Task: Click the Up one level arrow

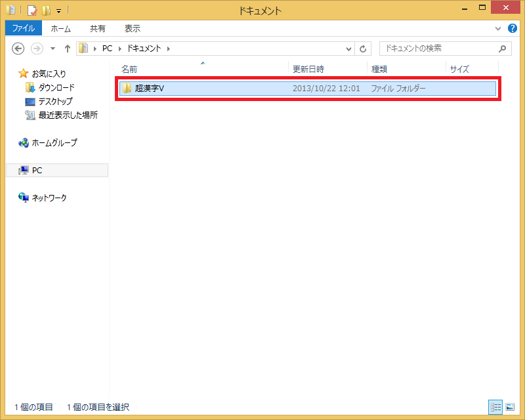Action: 67,49
